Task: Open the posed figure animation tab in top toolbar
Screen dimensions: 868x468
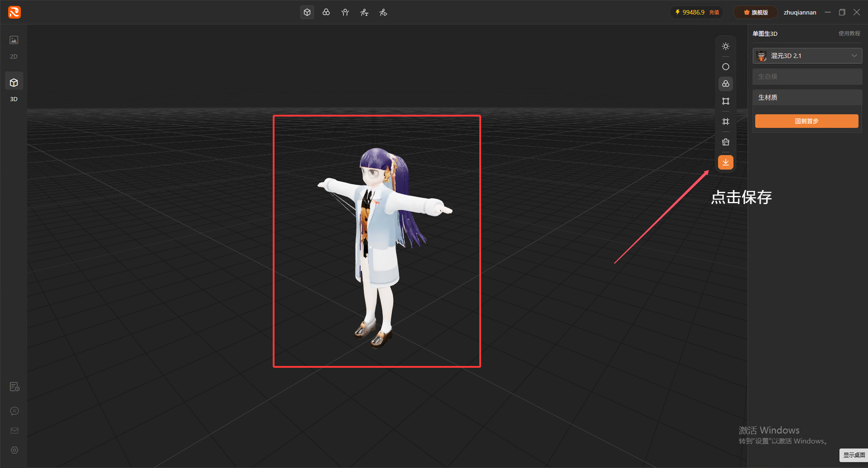Action: pyautogui.click(x=364, y=12)
